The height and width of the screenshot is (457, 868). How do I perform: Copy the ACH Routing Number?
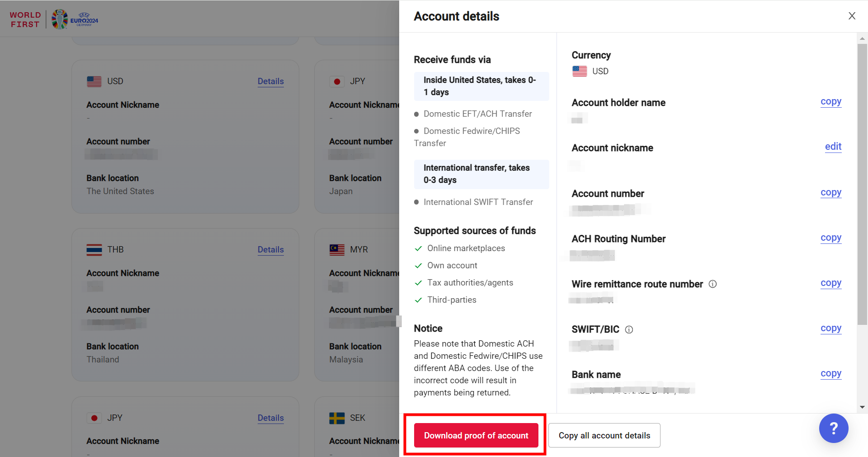830,238
